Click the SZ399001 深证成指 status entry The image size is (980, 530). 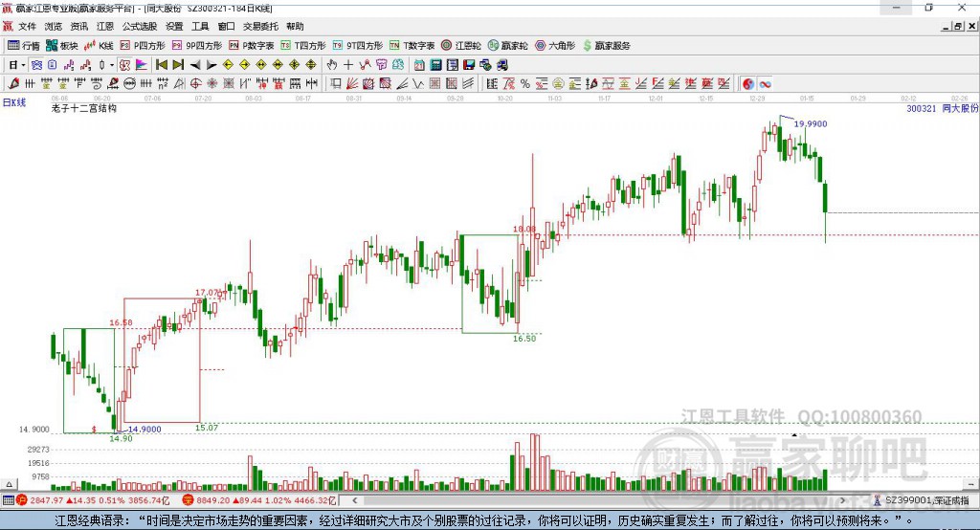(x=926, y=500)
